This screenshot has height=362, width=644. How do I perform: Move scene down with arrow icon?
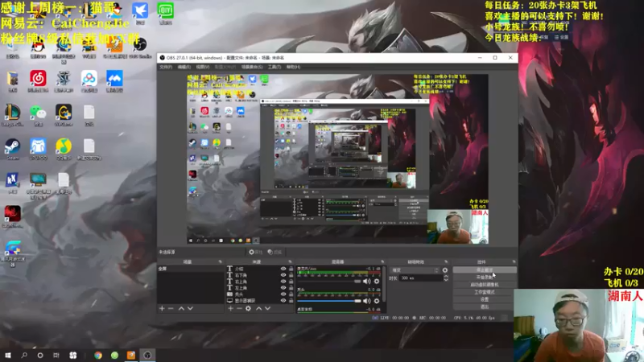190,308
